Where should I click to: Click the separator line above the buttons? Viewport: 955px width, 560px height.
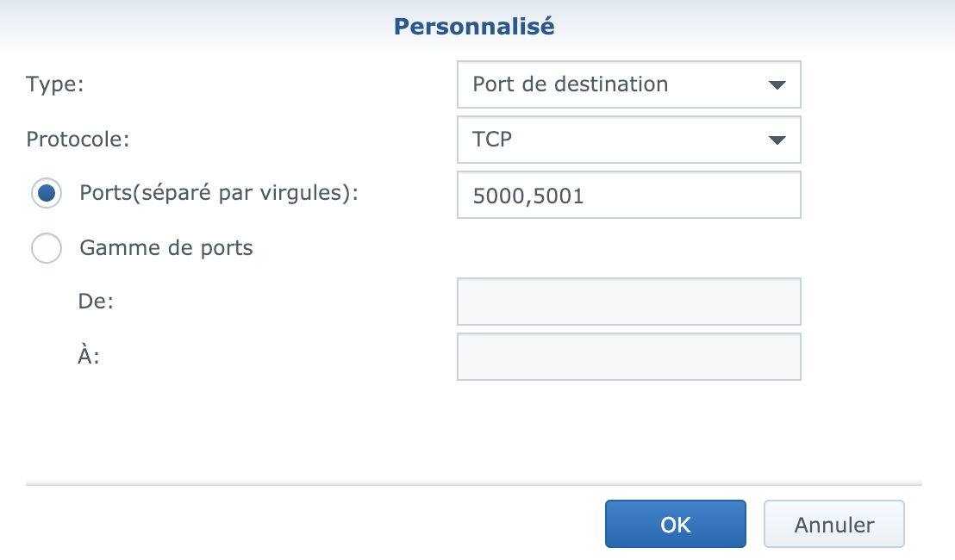(x=474, y=485)
